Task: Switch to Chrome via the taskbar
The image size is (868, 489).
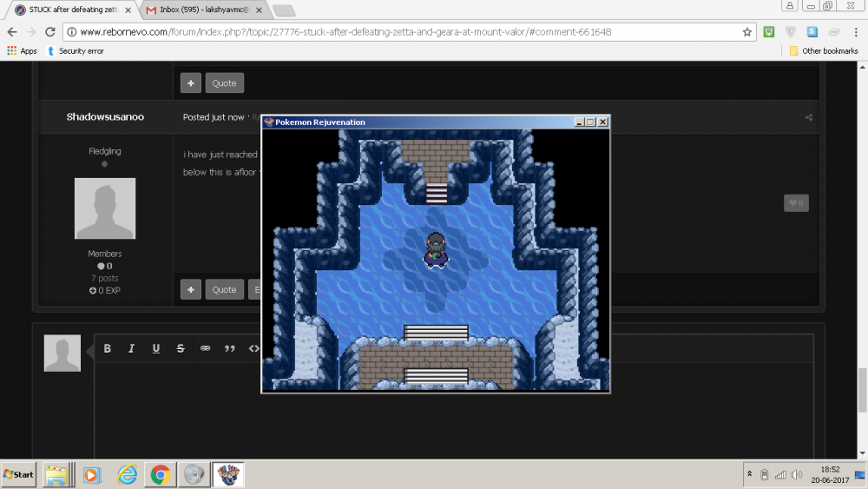Action: pyautogui.click(x=161, y=475)
